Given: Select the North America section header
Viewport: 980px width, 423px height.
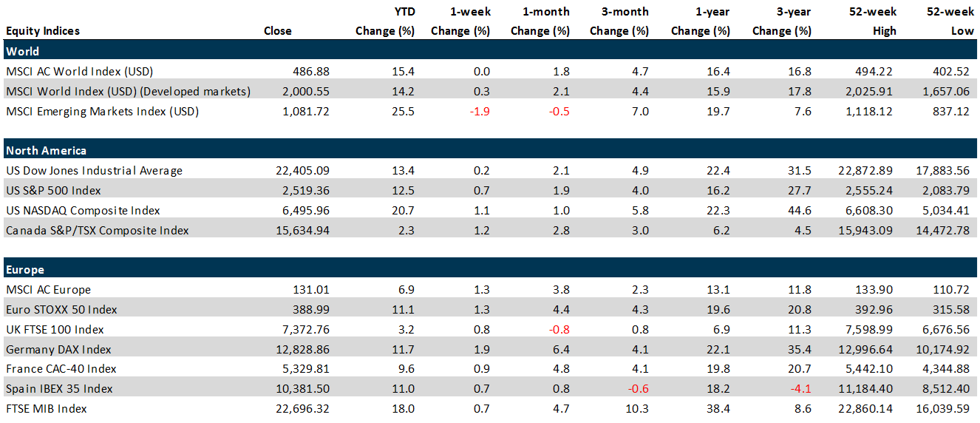Looking at the screenshot, I should (x=489, y=151).
